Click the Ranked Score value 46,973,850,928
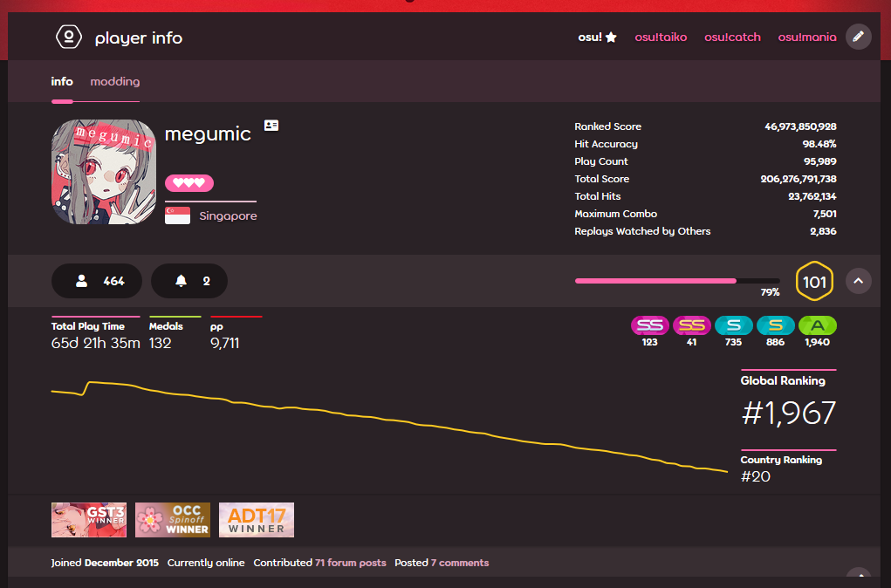The height and width of the screenshot is (588, 891). (x=800, y=126)
